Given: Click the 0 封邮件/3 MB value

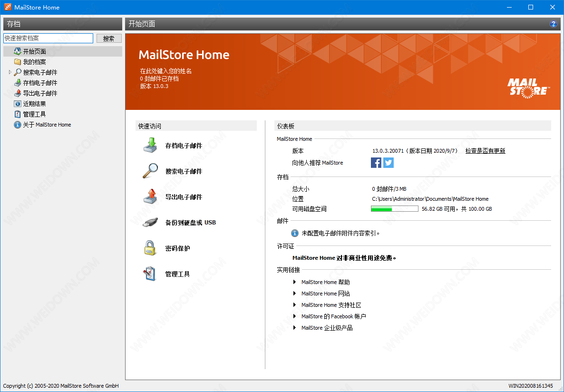Looking at the screenshot, I should [389, 188].
